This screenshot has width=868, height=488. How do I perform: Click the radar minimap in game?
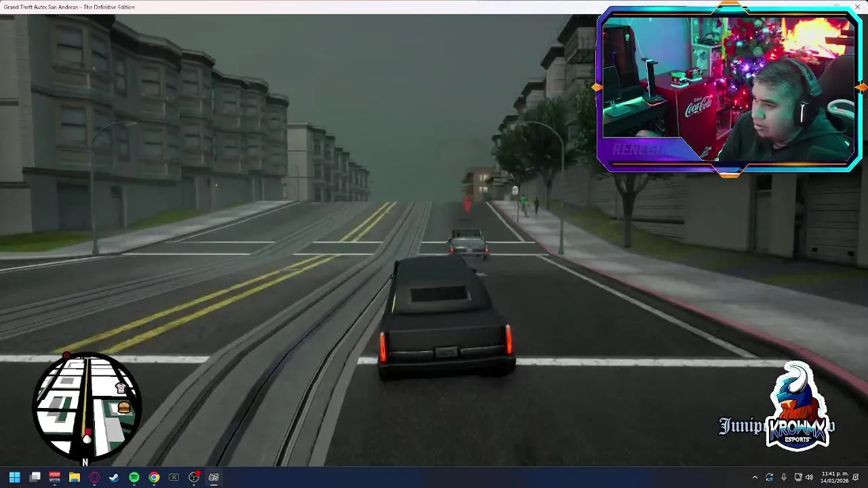(87, 407)
